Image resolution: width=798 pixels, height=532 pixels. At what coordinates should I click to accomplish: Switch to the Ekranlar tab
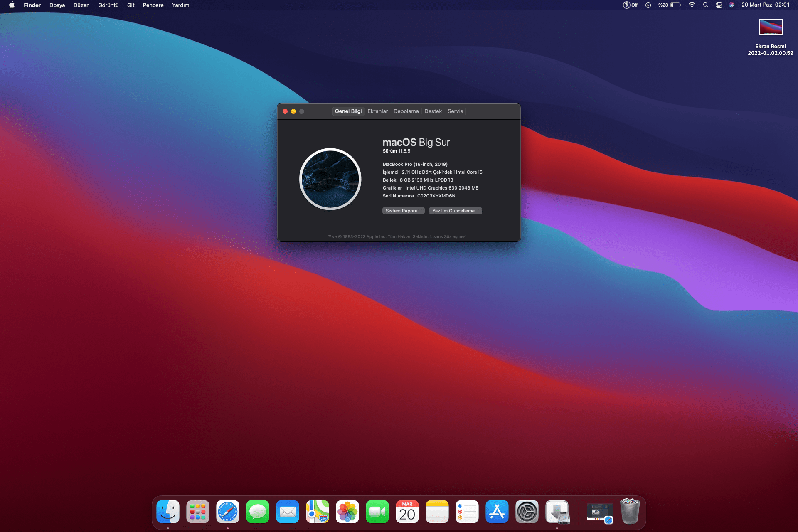(x=377, y=111)
